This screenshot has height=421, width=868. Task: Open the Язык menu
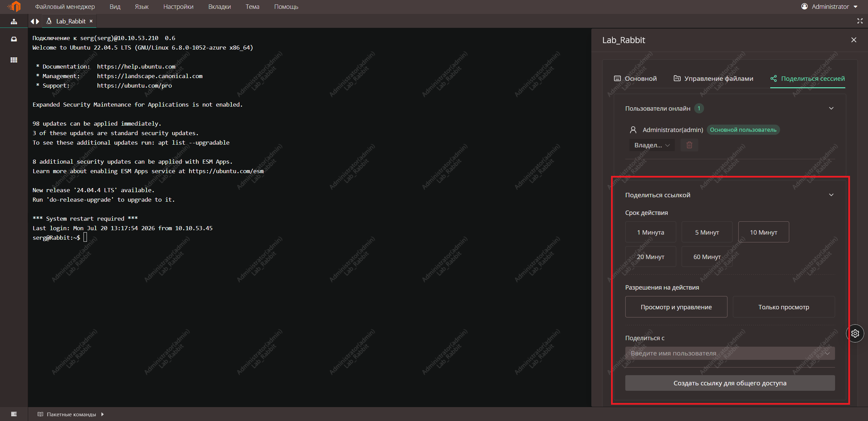(142, 7)
